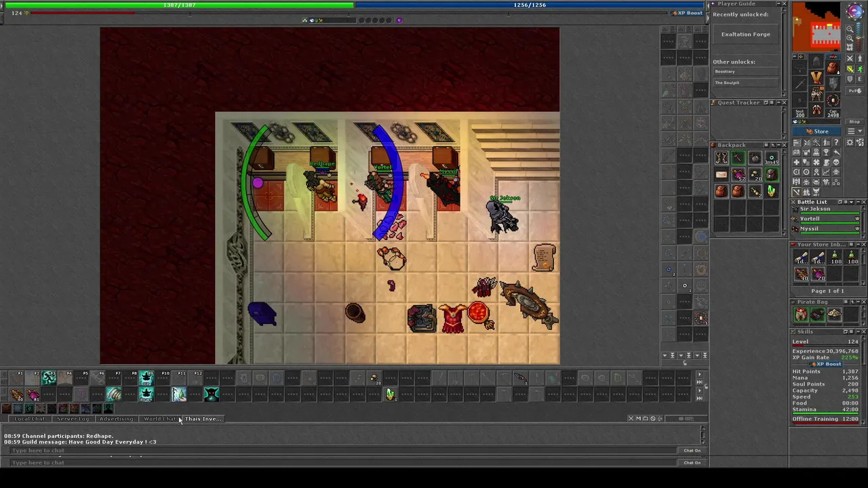Toggle upper Chat On button
Image resolution: width=868 pixels, height=488 pixels.
[692, 450]
